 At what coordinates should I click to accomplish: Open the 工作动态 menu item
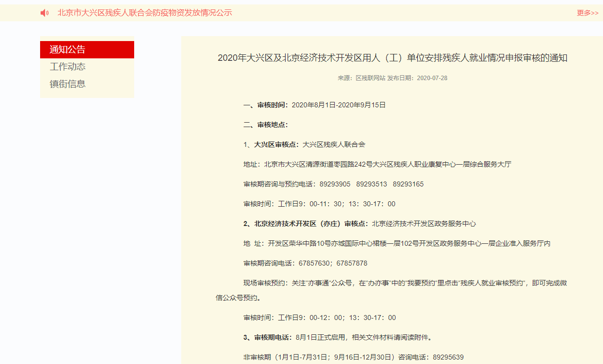tap(68, 67)
